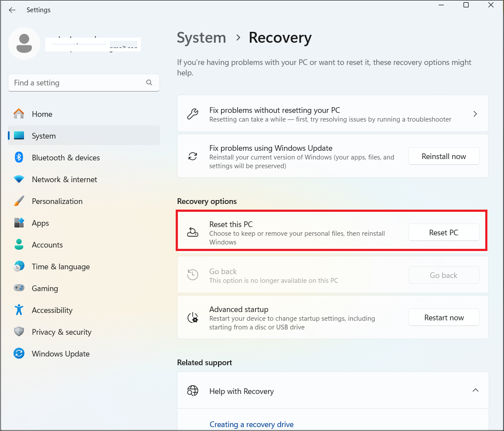This screenshot has width=504, height=431.
Task: Click the Advanced startup title text
Action: (239, 309)
